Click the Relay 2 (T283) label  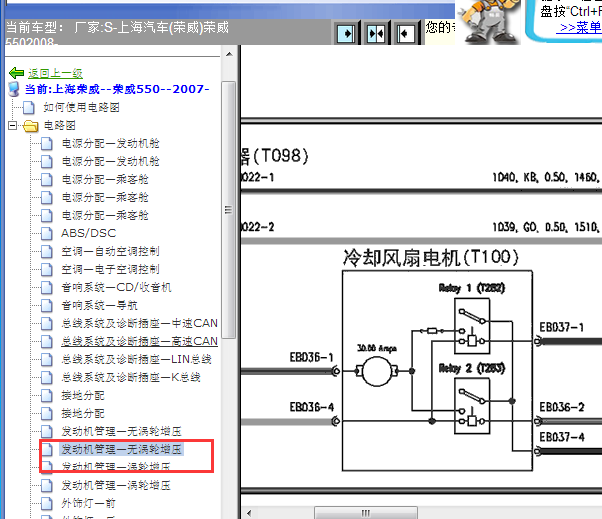(472, 369)
